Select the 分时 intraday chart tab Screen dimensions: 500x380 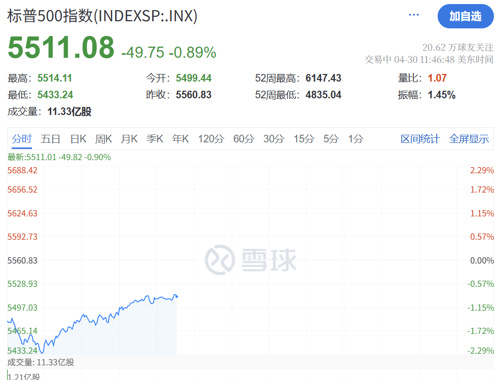click(x=22, y=139)
